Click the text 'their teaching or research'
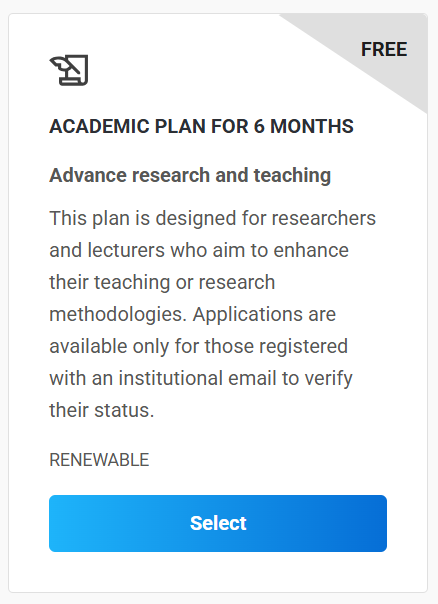The image size is (438, 604). click(x=162, y=282)
